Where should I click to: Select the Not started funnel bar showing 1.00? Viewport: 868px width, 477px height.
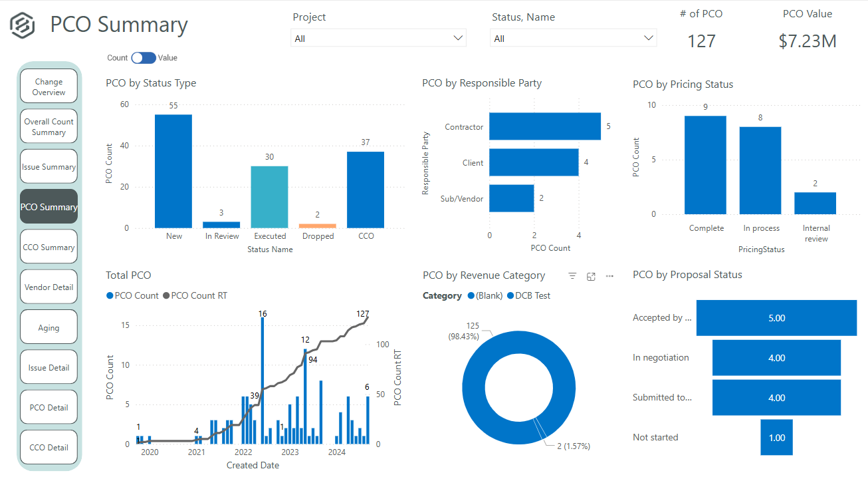[x=777, y=438]
